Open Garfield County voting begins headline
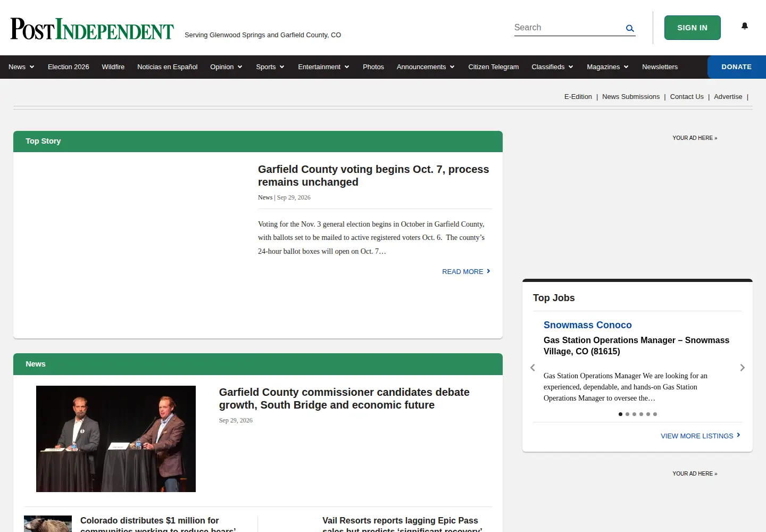Image resolution: width=766 pixels, height=532 pixels. 373,176
